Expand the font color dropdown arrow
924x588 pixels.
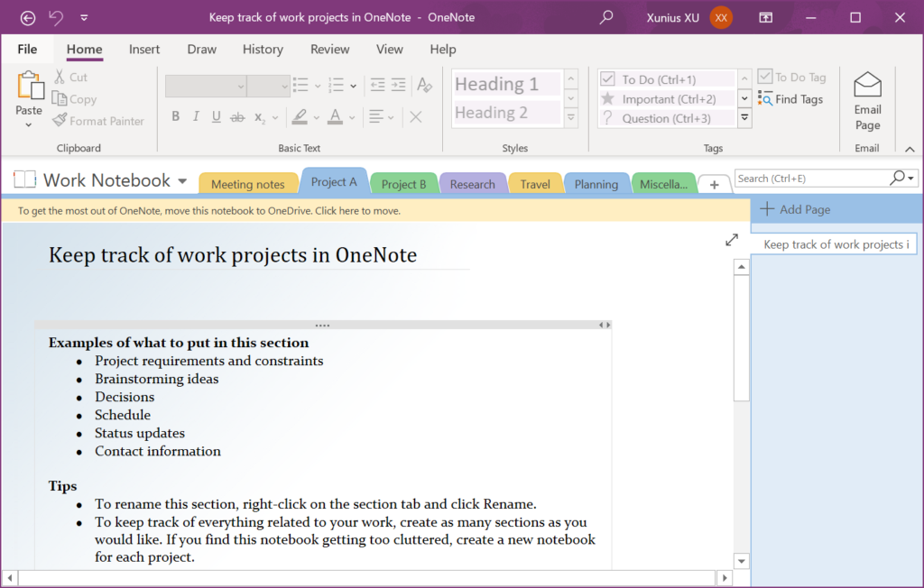(352, 117)
